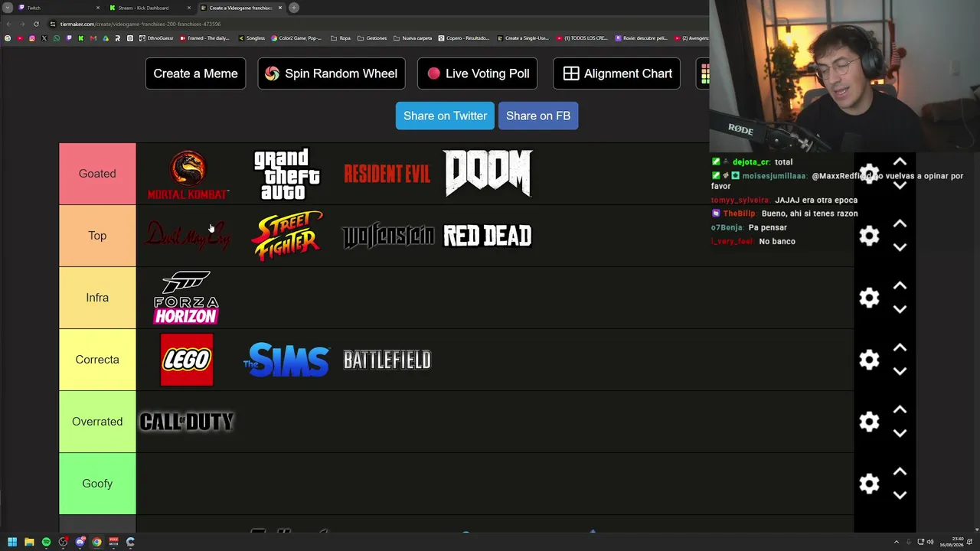This screenshot has width=980, height=551.
Task: Open the Ropa bookmarks folder
Action: click(x=341, y=38)
